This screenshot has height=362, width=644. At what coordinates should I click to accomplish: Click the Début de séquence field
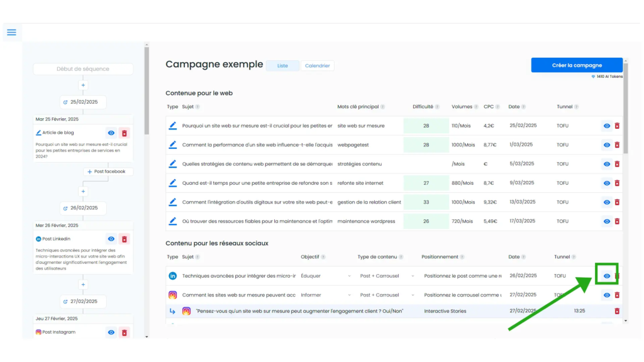[83, 69]
